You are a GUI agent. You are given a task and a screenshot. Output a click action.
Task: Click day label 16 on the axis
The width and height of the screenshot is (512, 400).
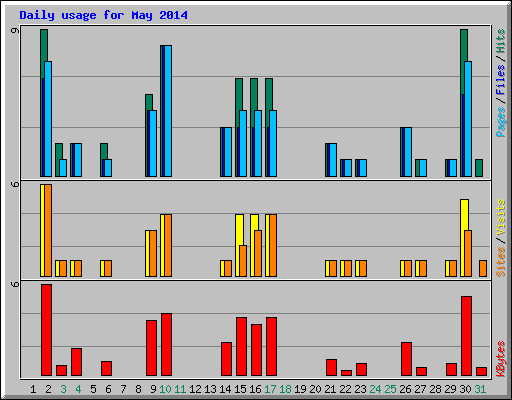pos(255,389)
